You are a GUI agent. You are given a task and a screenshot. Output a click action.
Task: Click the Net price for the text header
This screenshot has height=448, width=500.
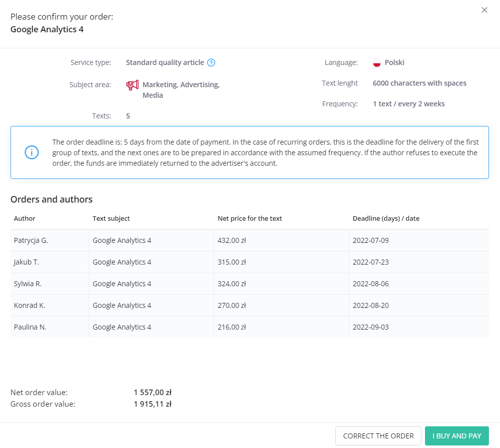tap(250, 219)
